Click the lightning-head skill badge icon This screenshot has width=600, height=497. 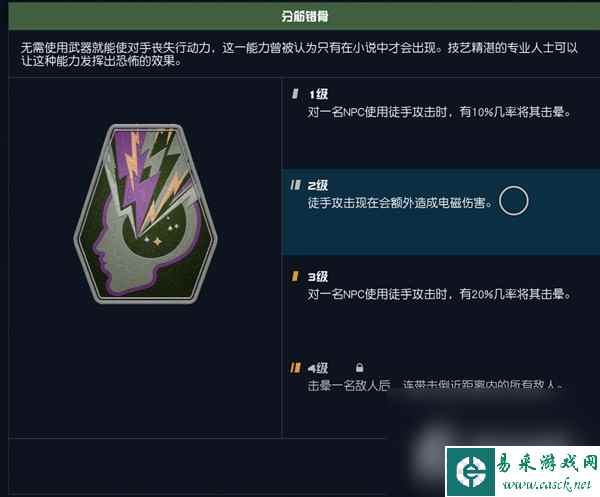[145, 214]
